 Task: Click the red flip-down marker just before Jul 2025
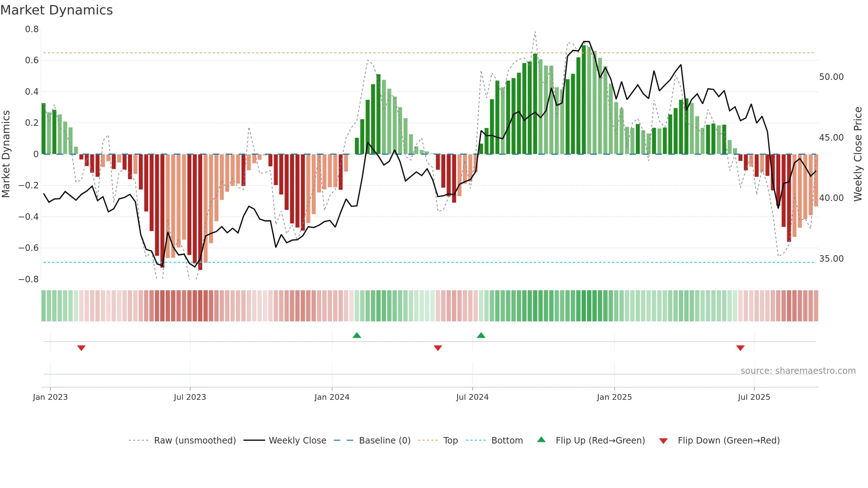pos(740,348)
